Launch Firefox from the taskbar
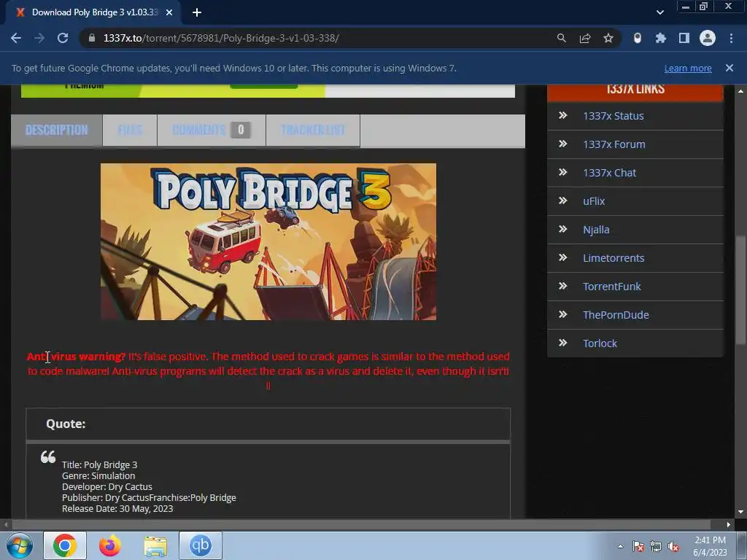This screenshot has height=560, width=747. coord(110,545)
